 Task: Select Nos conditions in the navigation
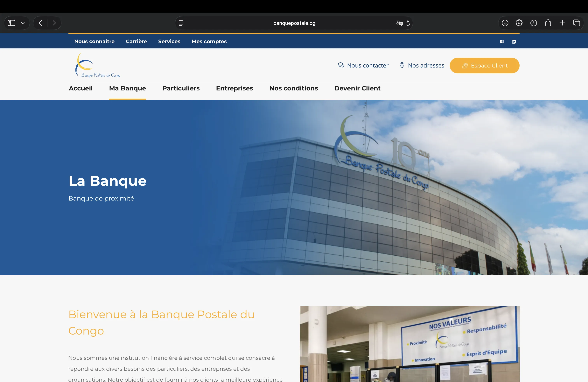pyautogui.click(x=294, y=88)
